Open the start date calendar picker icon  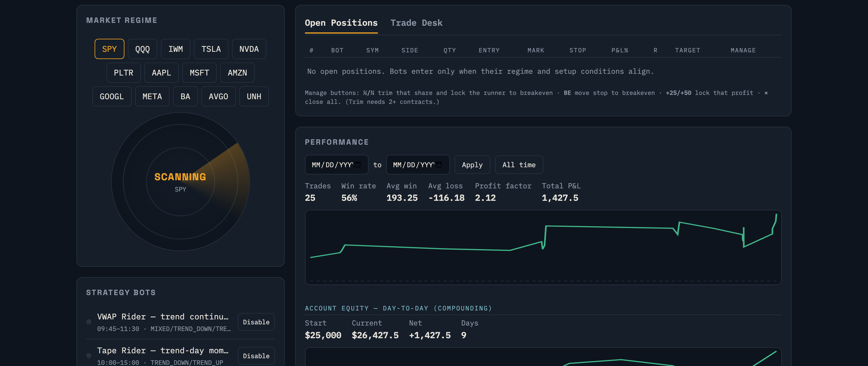(358, 165)
